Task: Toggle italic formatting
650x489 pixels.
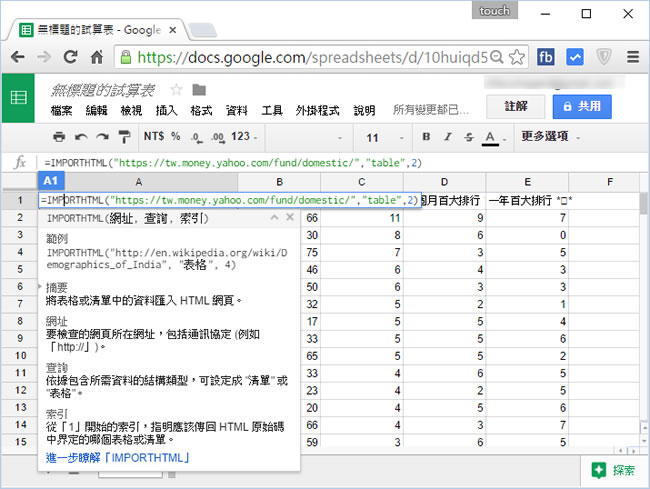Action: [447, 136]
